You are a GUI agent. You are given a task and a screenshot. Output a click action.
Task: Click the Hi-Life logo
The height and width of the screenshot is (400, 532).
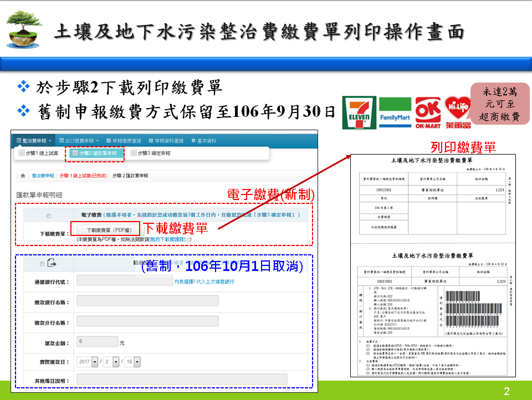(458, 112)
